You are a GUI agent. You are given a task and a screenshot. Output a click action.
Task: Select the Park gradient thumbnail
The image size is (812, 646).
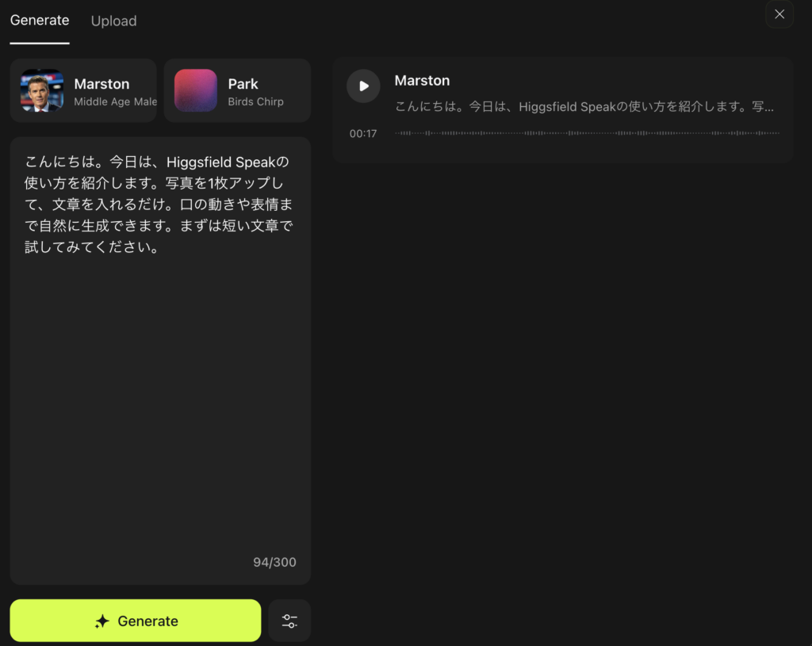196,90
